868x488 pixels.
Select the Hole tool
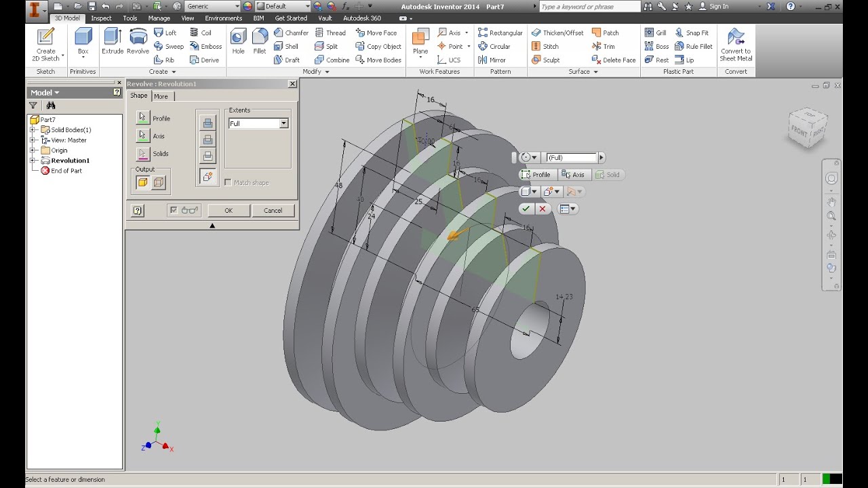tap(238, 42)
